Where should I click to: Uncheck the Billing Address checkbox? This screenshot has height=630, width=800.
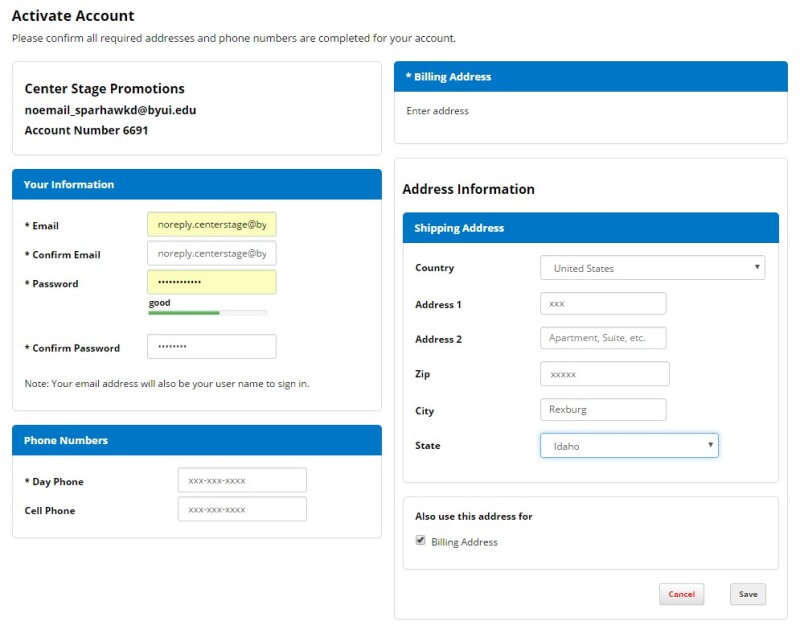pos(420,541)
